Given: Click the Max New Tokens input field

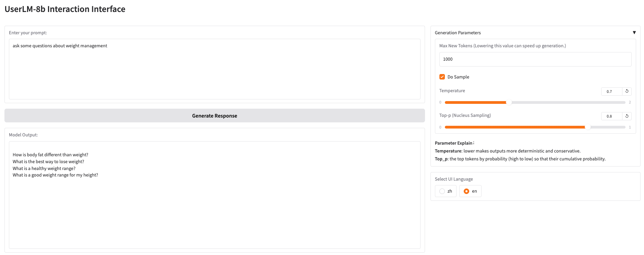Looking at the screenshot, I should point(535,59).
